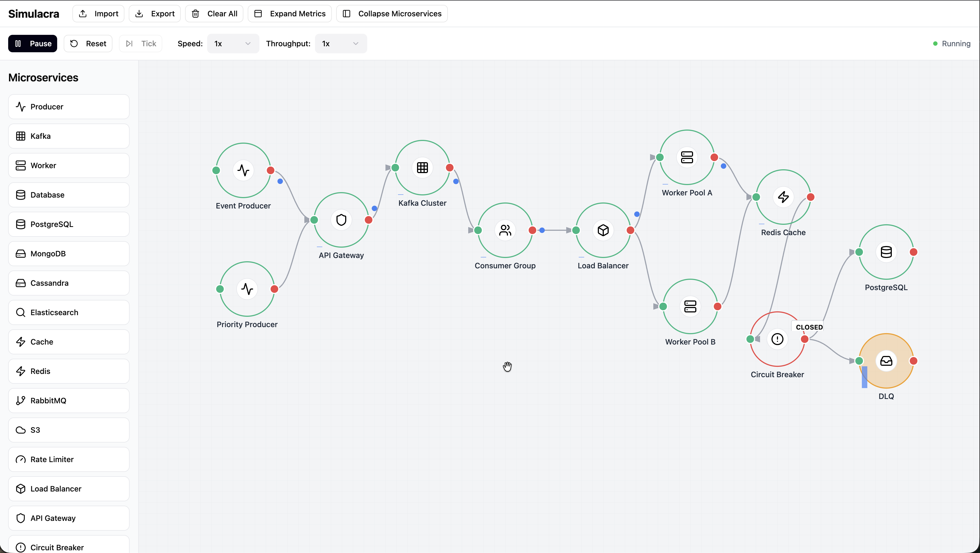Toggle Expand Metrics view
Image resolution: width=980 pixels, height=553 pixels.
[290, 14]
